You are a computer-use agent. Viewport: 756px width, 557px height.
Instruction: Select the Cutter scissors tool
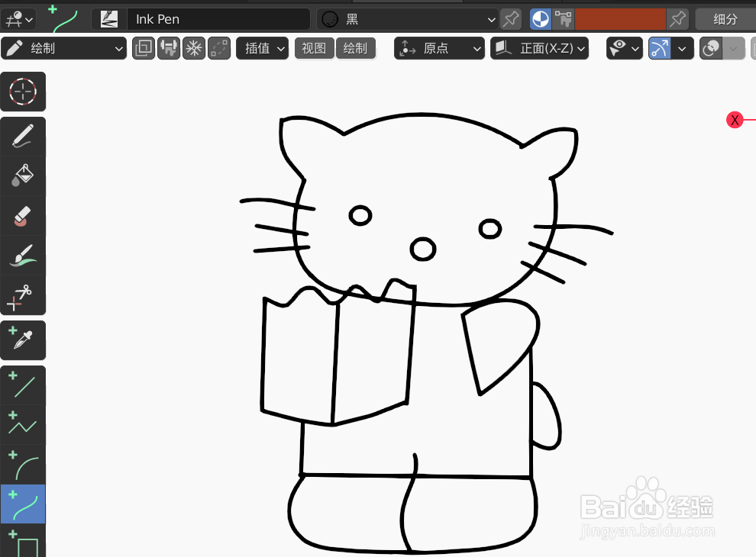click(23, 298)
